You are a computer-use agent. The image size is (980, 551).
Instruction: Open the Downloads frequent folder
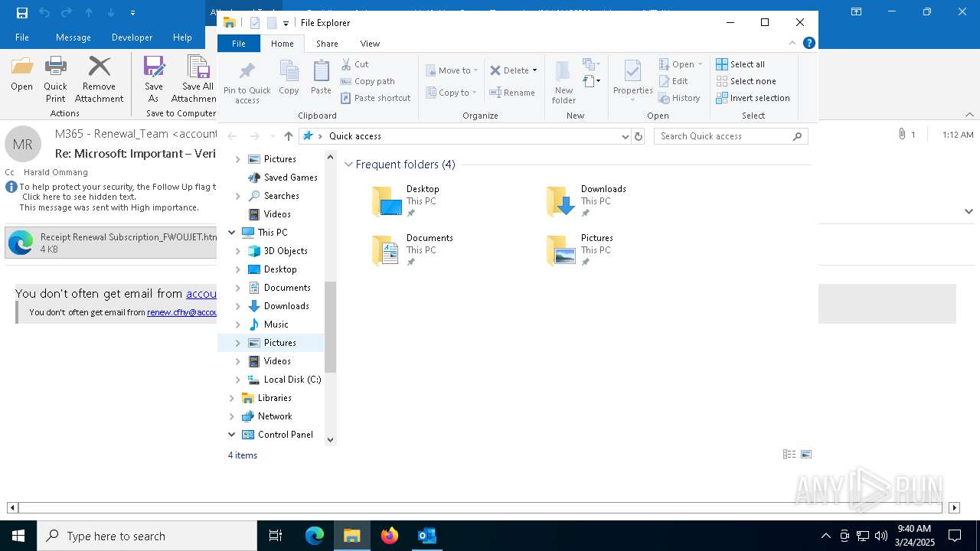point(588,201)
